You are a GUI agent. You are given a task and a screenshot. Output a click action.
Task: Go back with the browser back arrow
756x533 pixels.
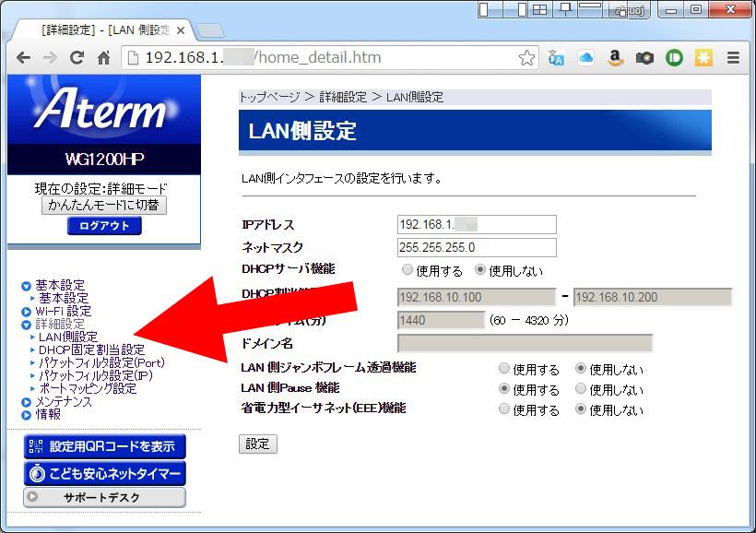pos(23,58)
